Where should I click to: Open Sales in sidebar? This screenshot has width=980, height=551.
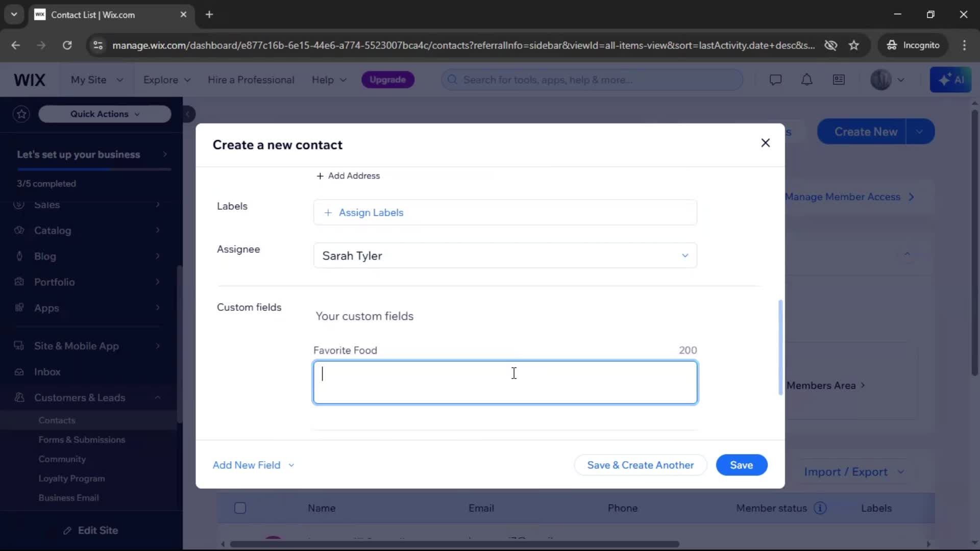(x=47, y=205)
